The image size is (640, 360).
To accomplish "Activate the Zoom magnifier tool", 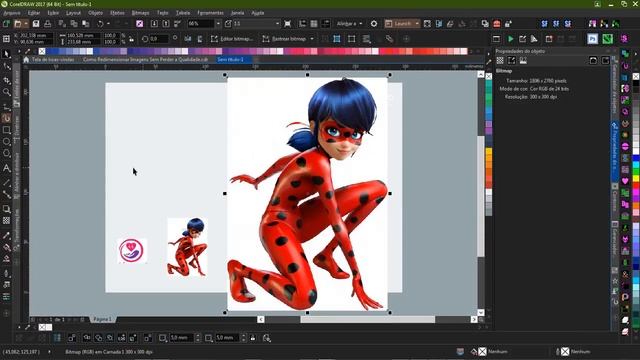I will tap(7, 92).
